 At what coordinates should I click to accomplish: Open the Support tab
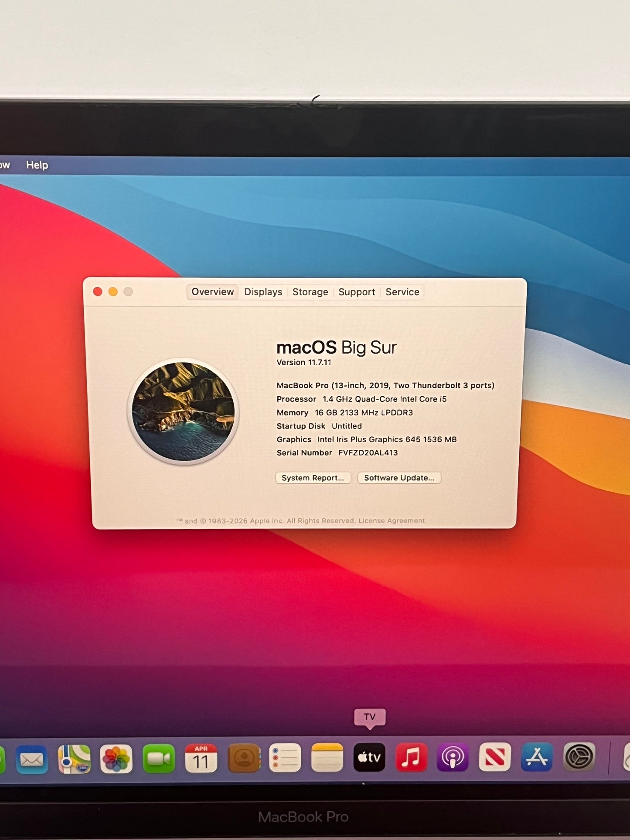point(357,292)
